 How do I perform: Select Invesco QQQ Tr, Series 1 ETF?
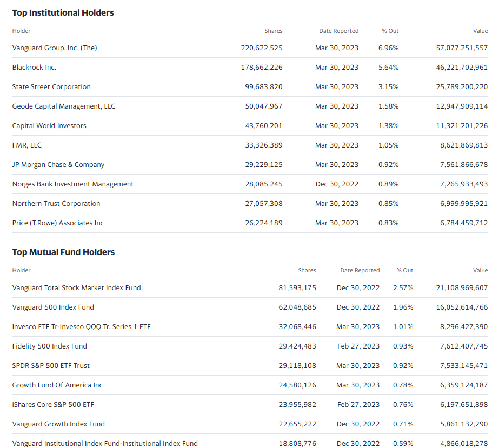pyautogui.click(x=82, y=327)
